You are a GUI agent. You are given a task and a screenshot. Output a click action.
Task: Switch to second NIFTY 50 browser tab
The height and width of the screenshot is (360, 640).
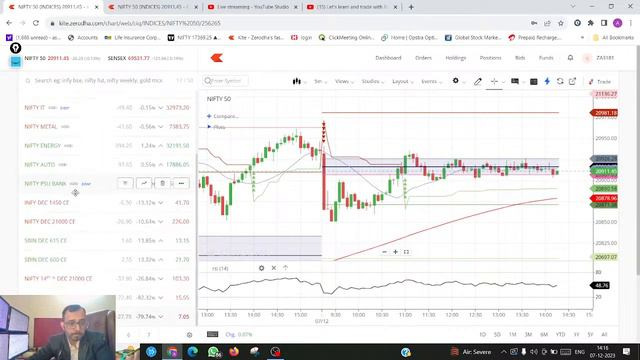(152, 7)
